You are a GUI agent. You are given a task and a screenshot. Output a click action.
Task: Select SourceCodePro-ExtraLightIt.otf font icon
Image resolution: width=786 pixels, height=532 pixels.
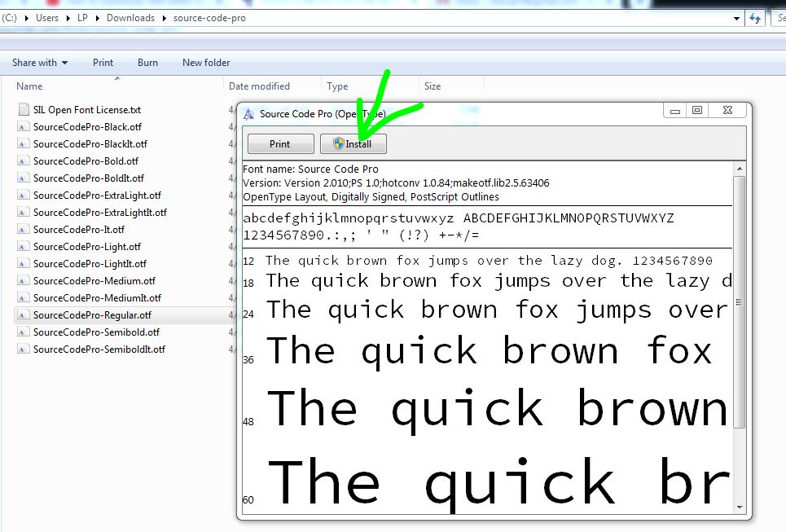tap(22, 212)
